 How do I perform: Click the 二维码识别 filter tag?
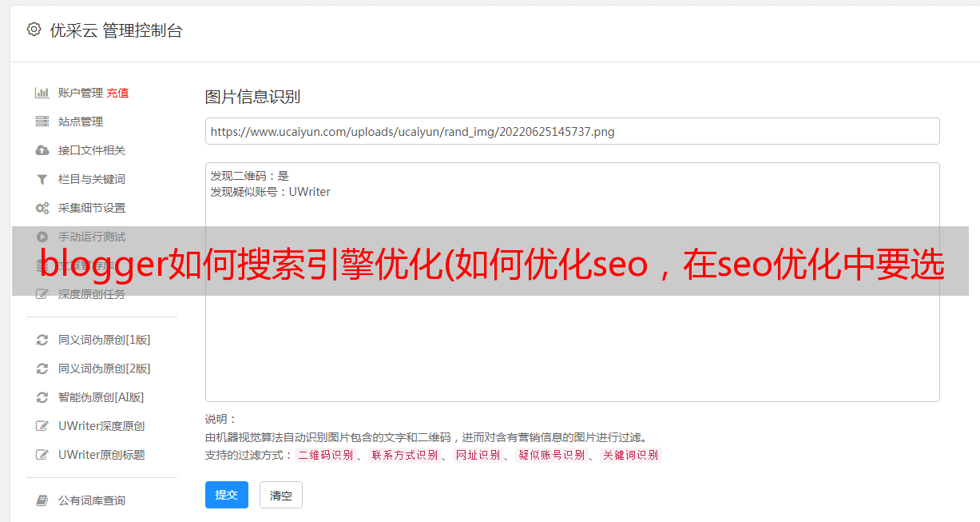point(325,455)
